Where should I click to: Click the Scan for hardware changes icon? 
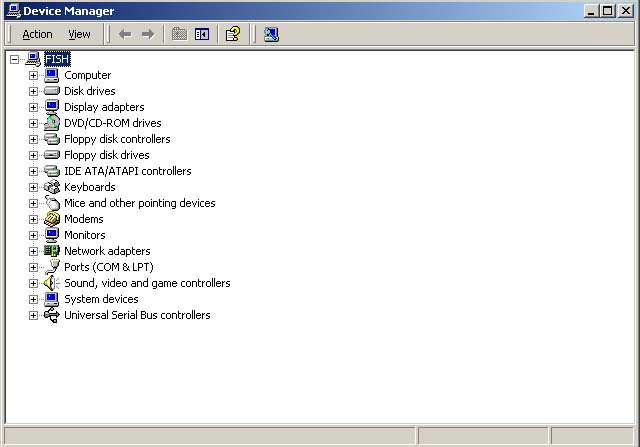point(271,34)
